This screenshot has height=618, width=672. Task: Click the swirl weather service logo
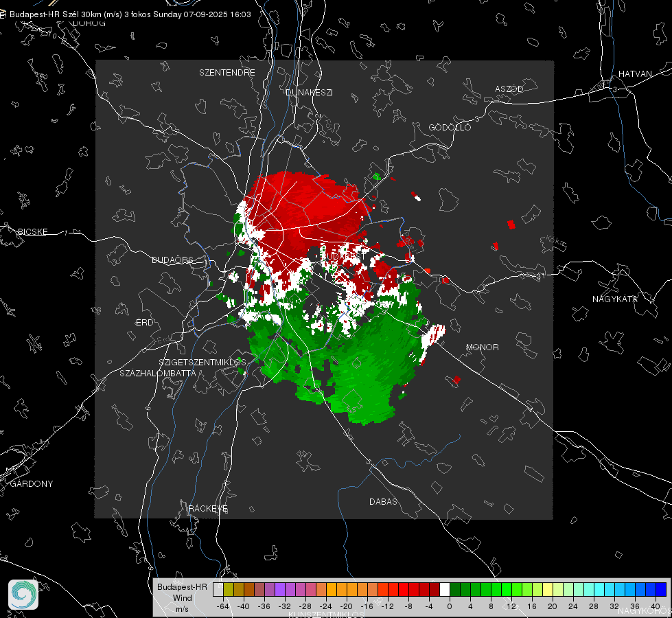pyautogui.click(x=23, y=595)
